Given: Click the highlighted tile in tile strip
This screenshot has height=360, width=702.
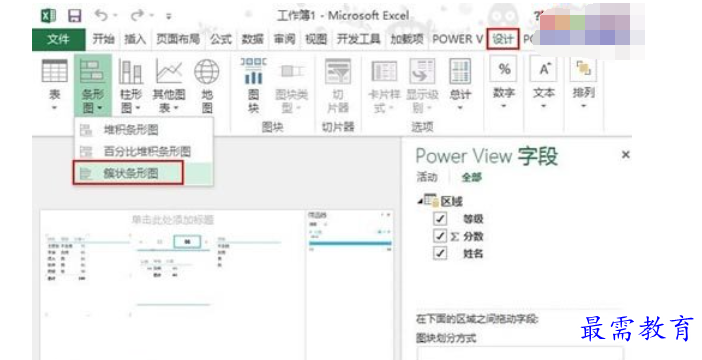Looking at the screenshot, I should click(x=187, y=242).
